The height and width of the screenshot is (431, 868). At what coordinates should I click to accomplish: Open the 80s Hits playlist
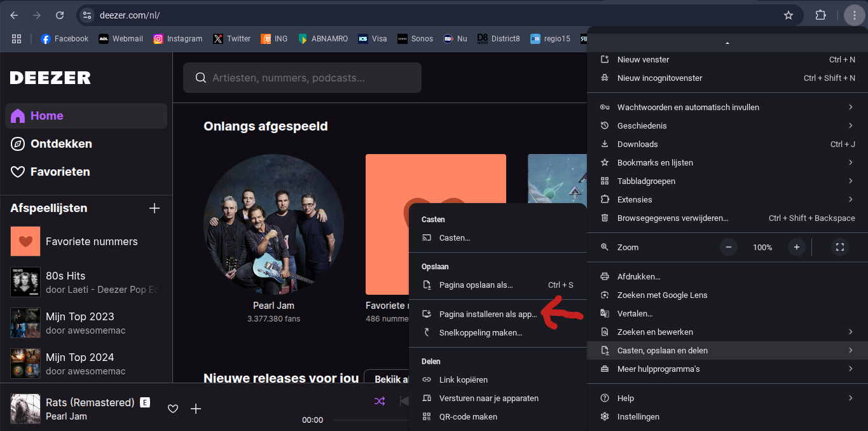tap(86, 282)
